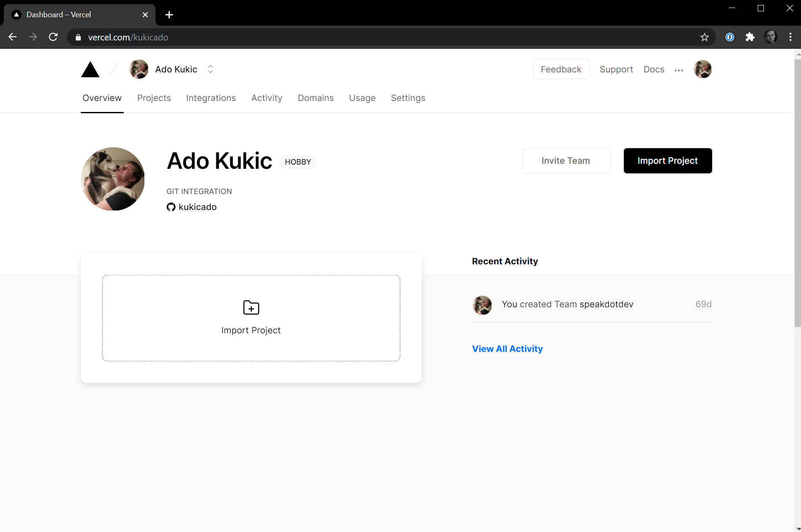801x532 pixels.
Task: Click the small Ado Kukic avatar in the header
Action: pos(139,69)
